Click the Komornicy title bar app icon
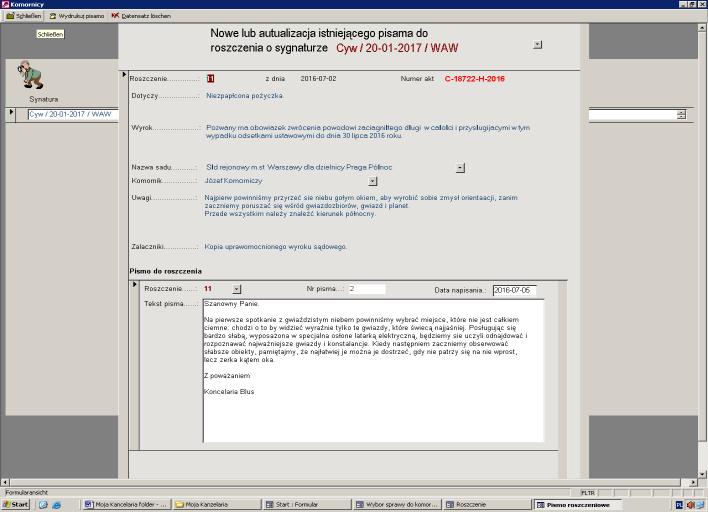 (x=5, y=5)
